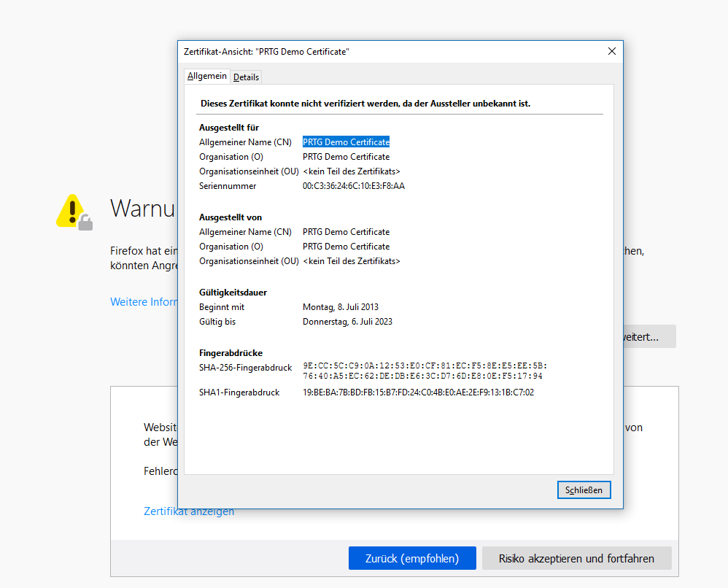
Task: Click the SHA-256 fingerprint value
Action: 425,371
